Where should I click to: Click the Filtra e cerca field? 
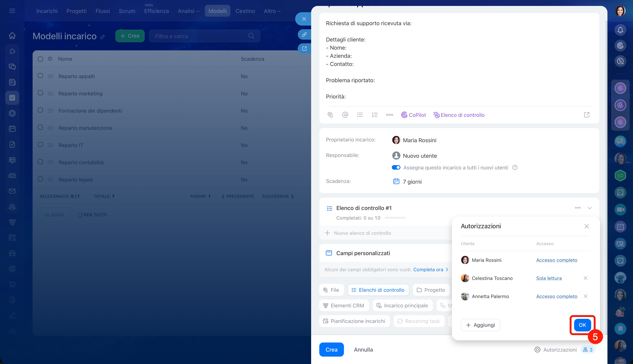click(200, 36)
